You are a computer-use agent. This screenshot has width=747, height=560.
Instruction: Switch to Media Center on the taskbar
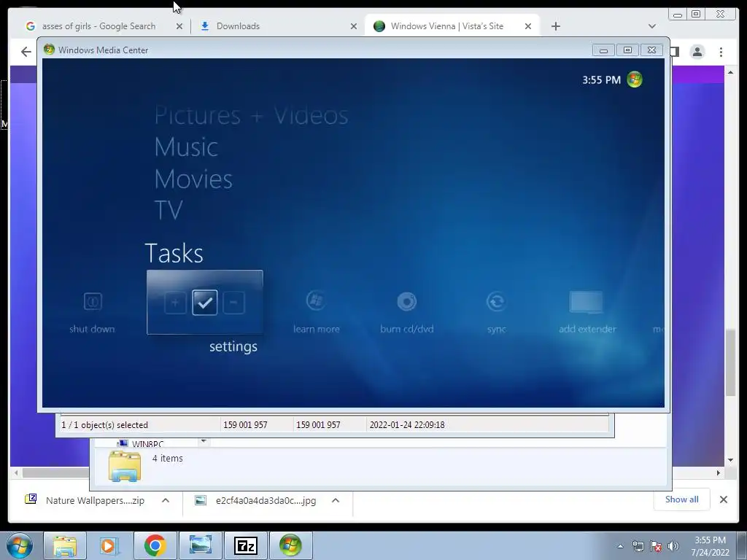[x=290, y=545]
